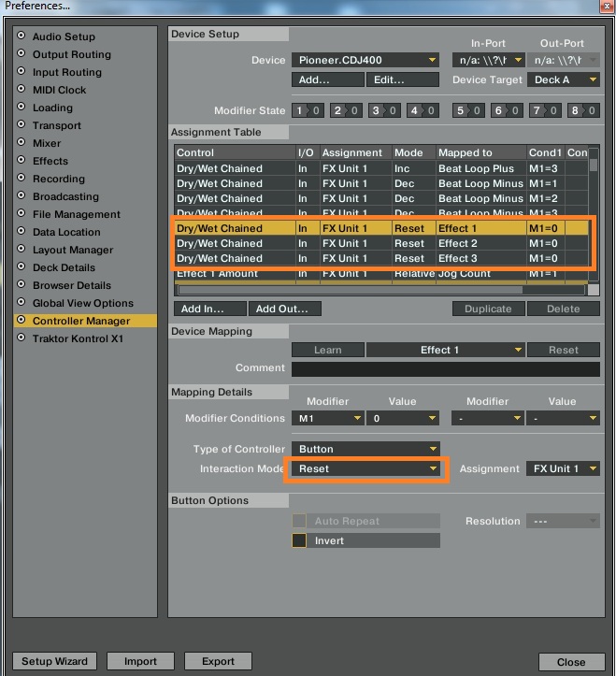The image size is (616, 676).
Task: Click the Add... device button
Action: (x=327, y=79)
